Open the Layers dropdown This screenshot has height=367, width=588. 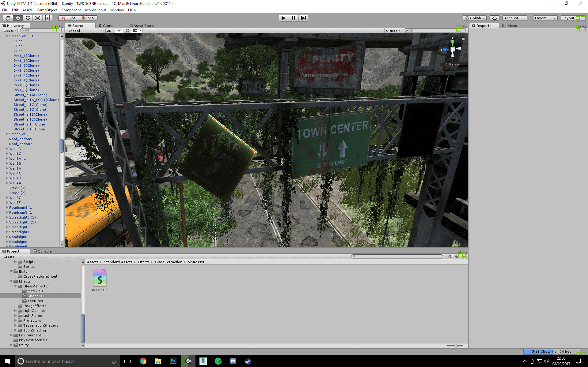point(545,18)
